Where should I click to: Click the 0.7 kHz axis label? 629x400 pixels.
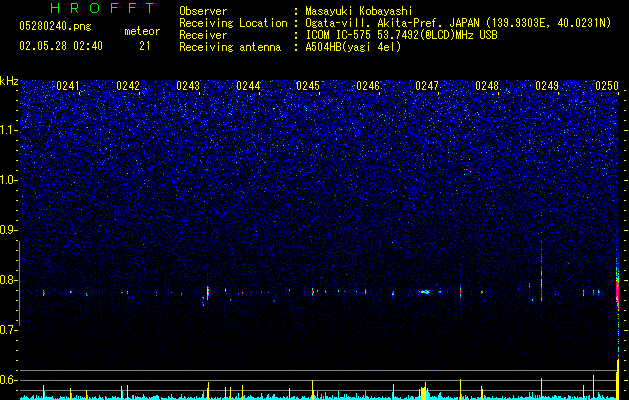tap(9, 330)
